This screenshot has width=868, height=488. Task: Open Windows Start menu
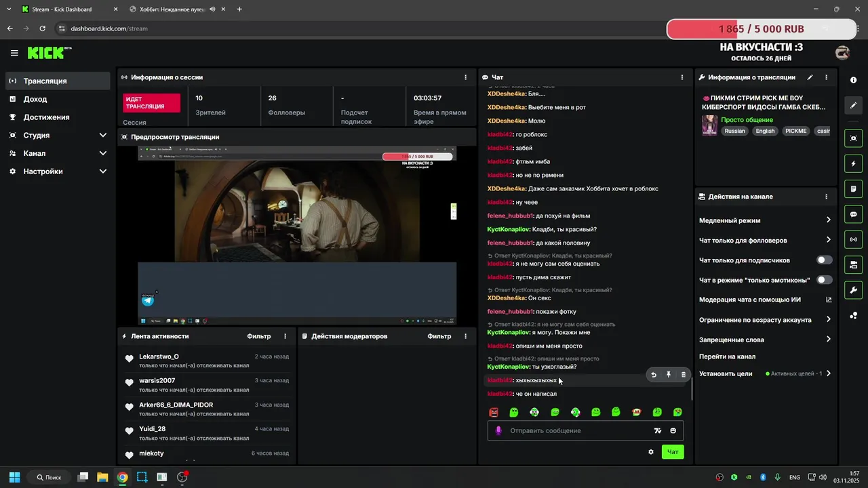(x=14, y=477)
